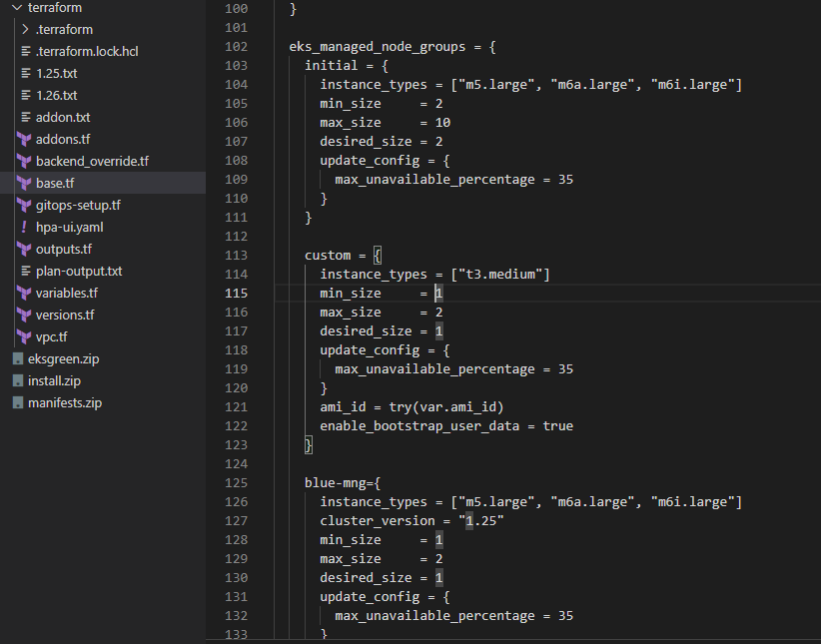Click Terraform icon next to vpc.tf
The height and width of the screenshot is (644, 821).
tap(24, 337)
